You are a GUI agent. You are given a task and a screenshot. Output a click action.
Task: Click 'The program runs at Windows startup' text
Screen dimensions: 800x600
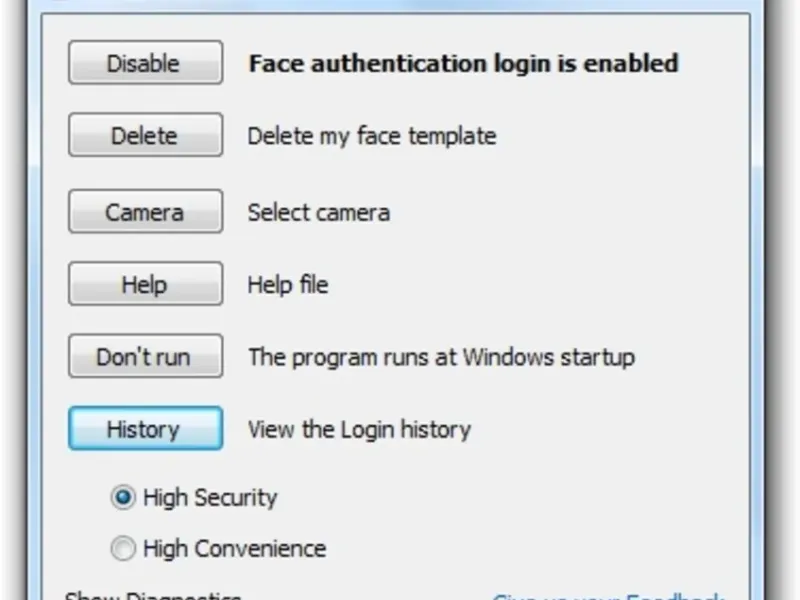click(x=441, y=357)
